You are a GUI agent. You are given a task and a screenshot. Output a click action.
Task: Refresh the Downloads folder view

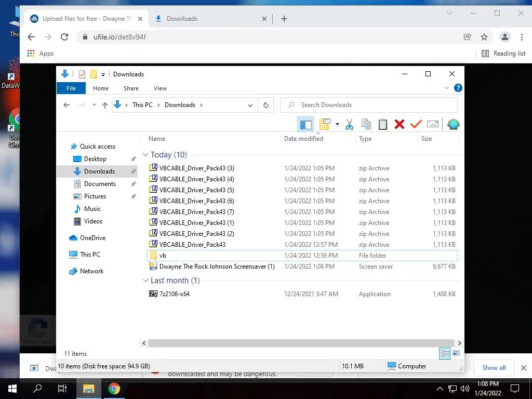(x=266, y=105)
